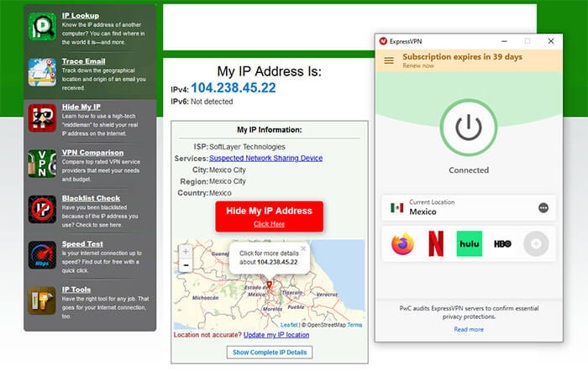The width and height of the screenshot is (588, 371).
Task: Launch the Hulu shortcut in ExpressVPN
Action: (469, 243)
